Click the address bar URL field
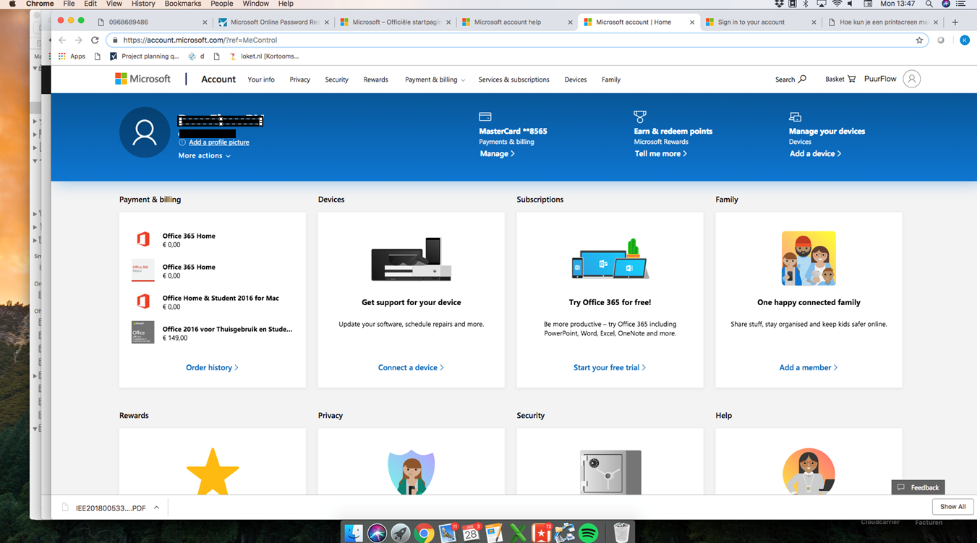 coord(517,40)
